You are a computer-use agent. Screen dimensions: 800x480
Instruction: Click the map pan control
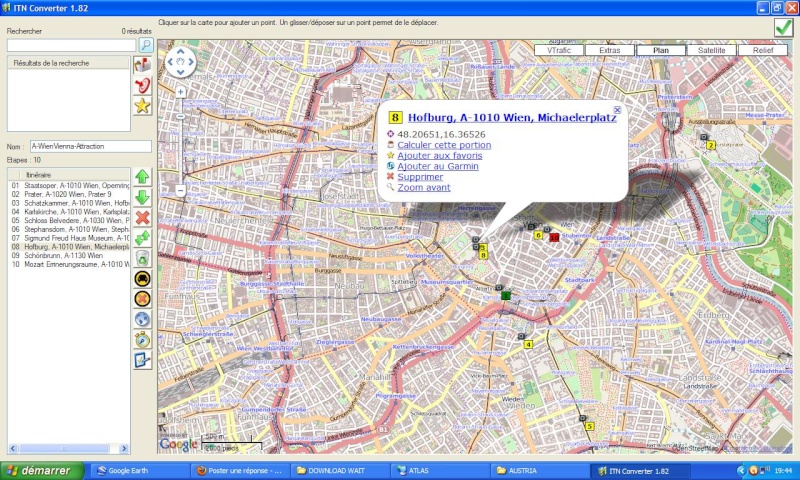click(181, 62)
